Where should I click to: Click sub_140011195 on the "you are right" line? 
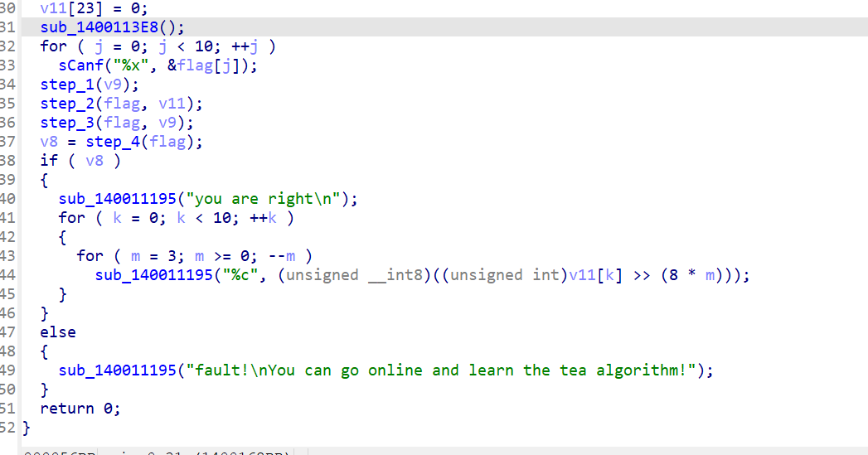(117, 199)
